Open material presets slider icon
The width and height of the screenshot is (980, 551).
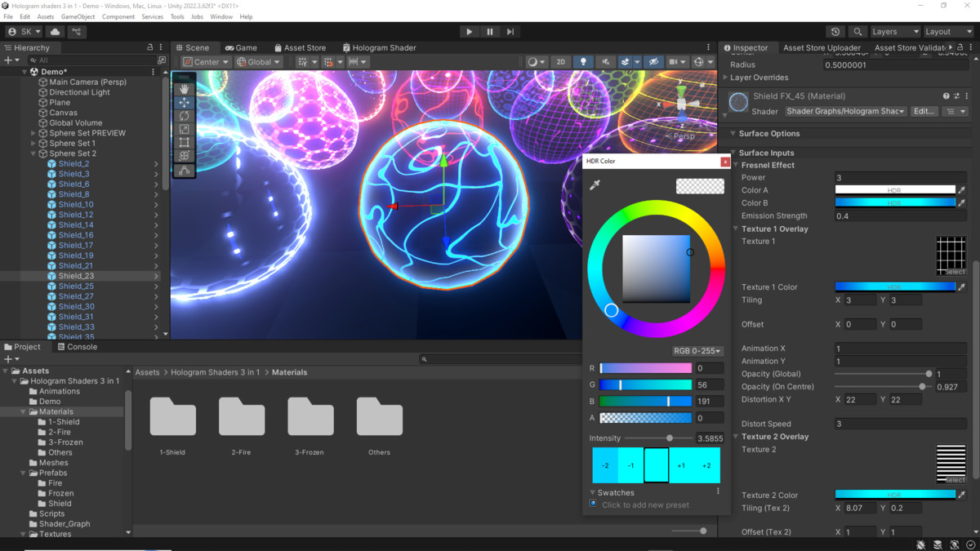click(x=956, y=96)
